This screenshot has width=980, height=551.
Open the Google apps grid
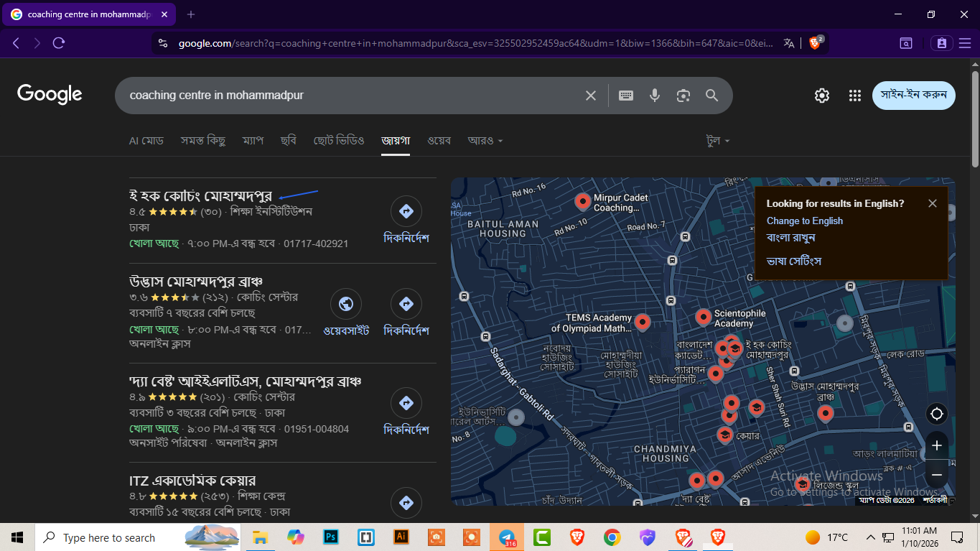pos(854,94)
